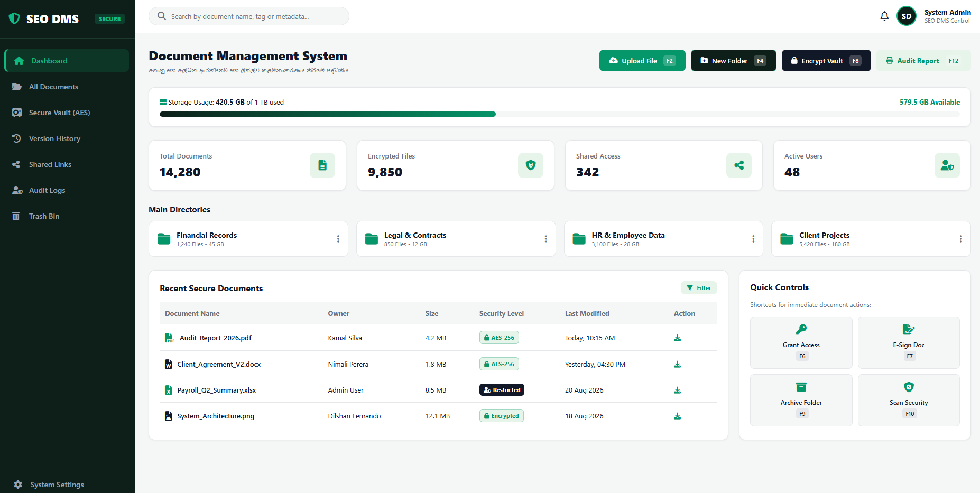The image size is (980, 493).
Task: Click Security Level column header
Action: click(502, 313)
